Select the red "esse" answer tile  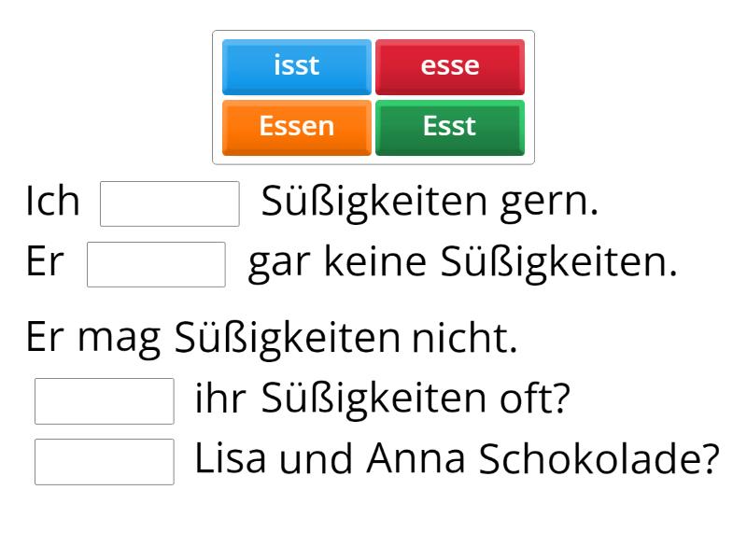(x=450, y=65)
